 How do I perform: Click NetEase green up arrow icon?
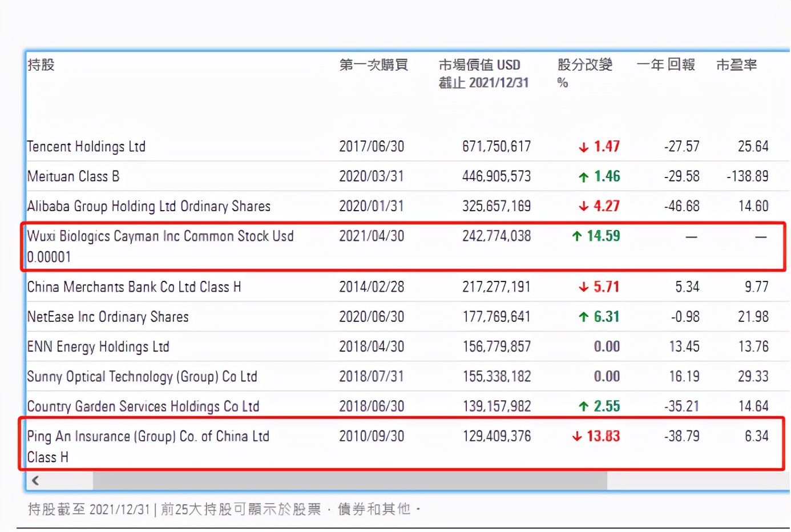[583, 317]
